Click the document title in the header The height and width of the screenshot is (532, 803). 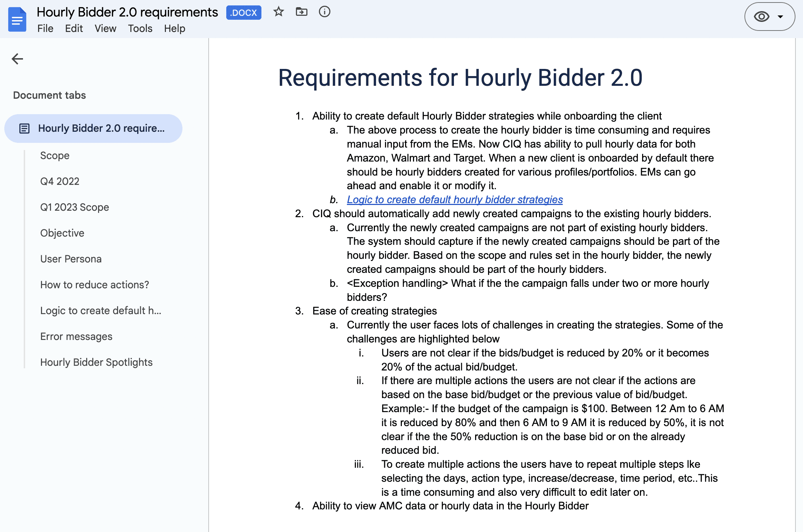[127, 12]
